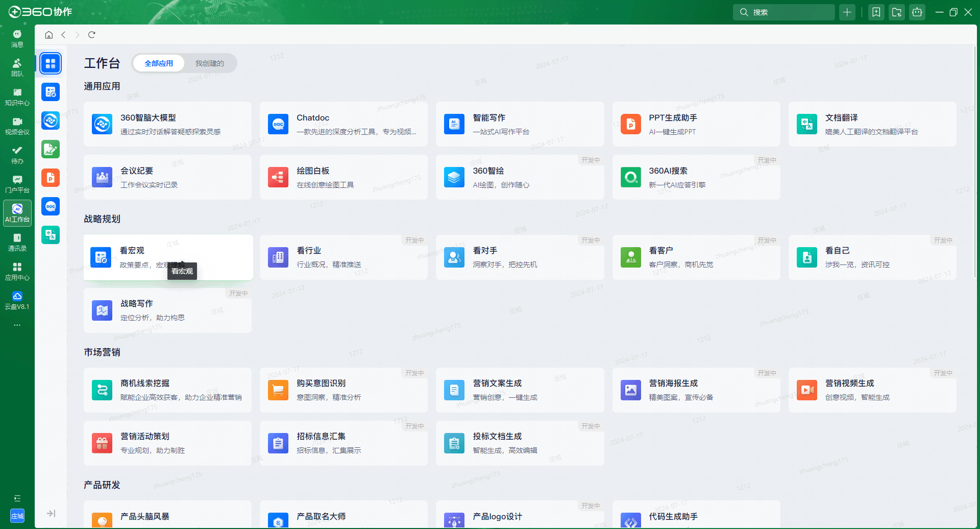Go back with the left arrow
The width and height of the screenshot is (980, 529).
tap(63, 35)
